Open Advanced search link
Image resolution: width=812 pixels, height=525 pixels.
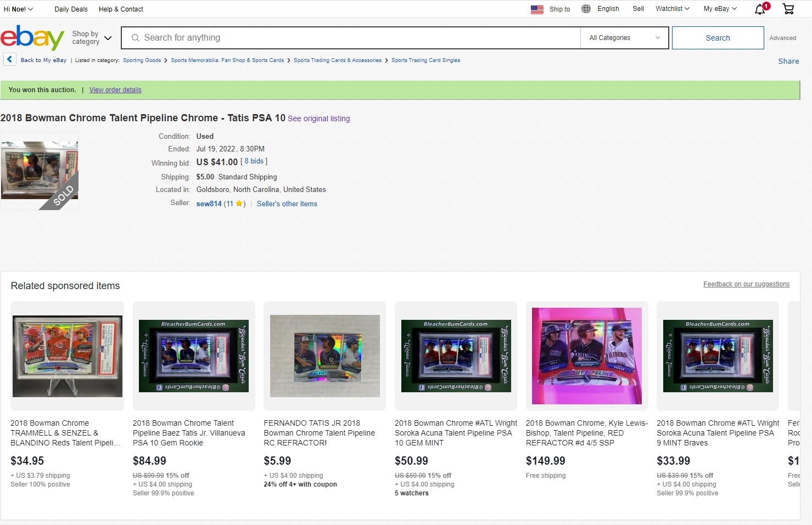coord(782,38)
